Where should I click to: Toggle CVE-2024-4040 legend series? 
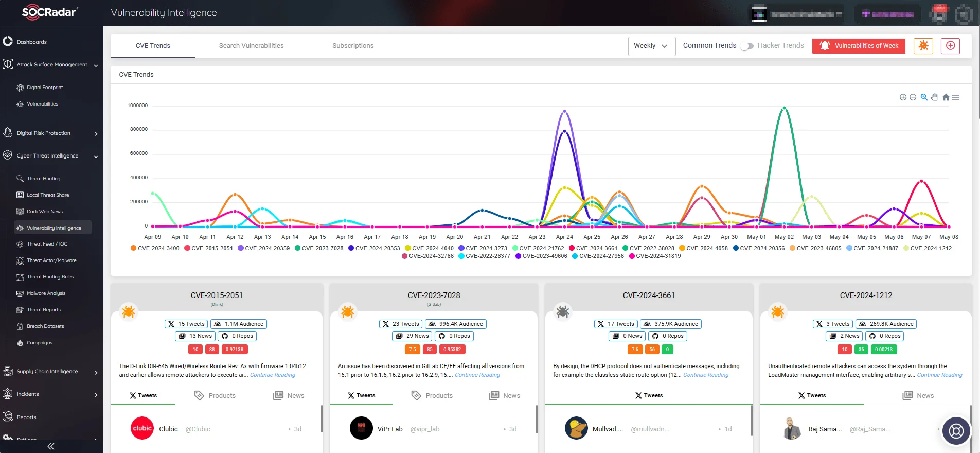point(429,248)
